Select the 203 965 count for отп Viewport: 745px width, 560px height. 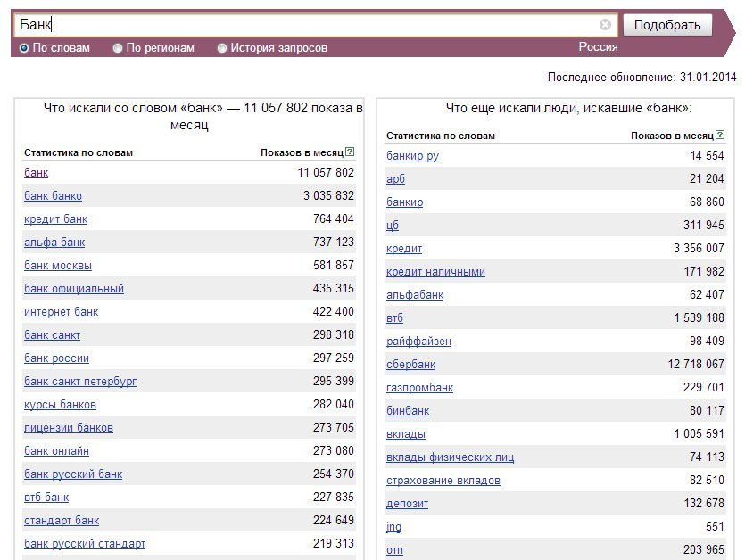click(704, 549)
